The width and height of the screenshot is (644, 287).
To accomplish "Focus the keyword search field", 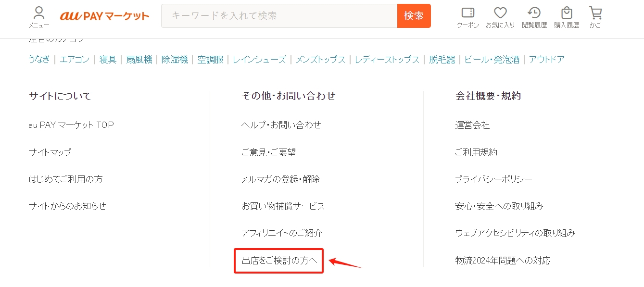I will (279, 16).
